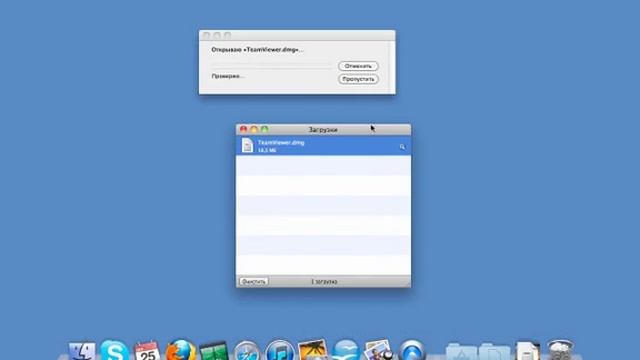Launch Skype from the Dock
Screen dimensions: 640x360
[x=114, y=350]
